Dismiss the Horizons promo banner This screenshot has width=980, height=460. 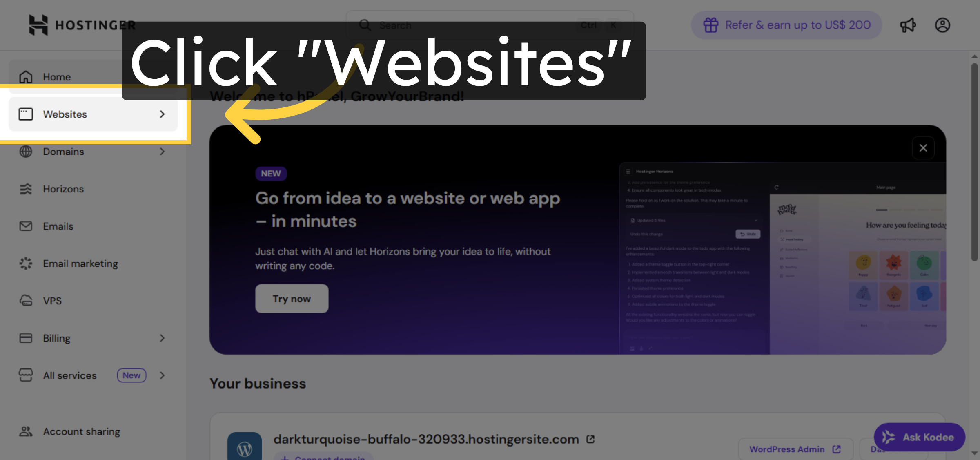[x=923, y=147]
